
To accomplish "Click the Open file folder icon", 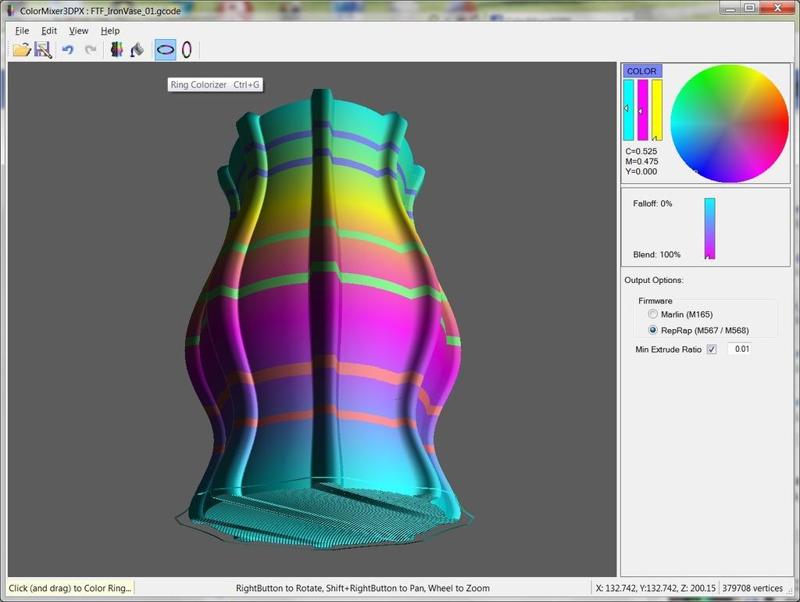I will click(21, 49).
